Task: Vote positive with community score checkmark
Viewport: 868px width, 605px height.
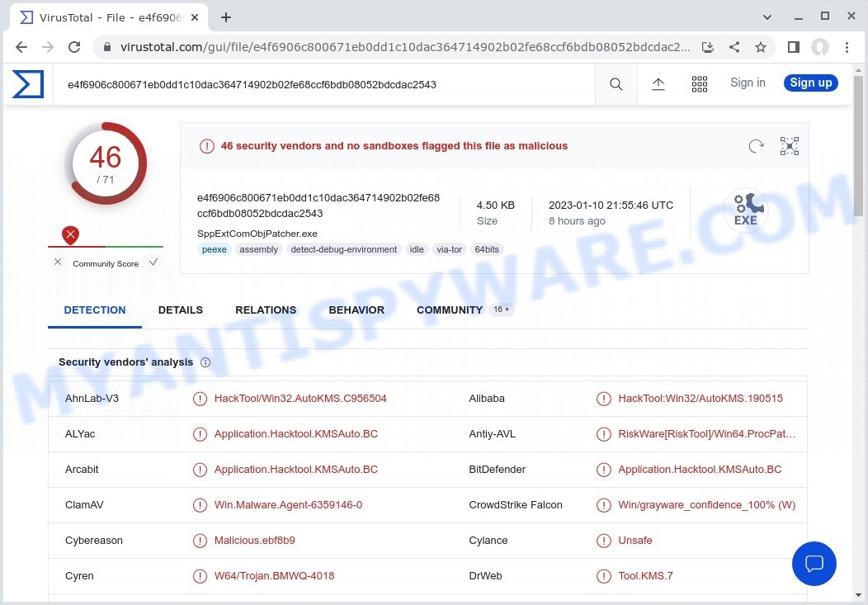Action: tap(153, 262)
